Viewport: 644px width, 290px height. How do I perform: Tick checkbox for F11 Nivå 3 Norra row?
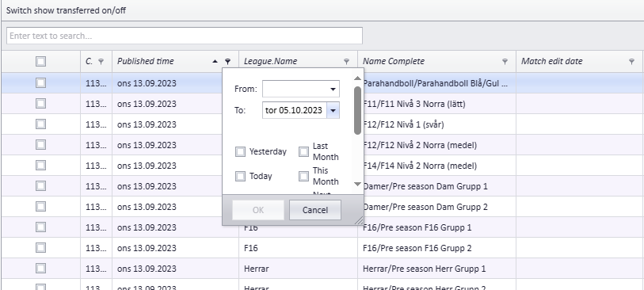click(x=40, y=104)
